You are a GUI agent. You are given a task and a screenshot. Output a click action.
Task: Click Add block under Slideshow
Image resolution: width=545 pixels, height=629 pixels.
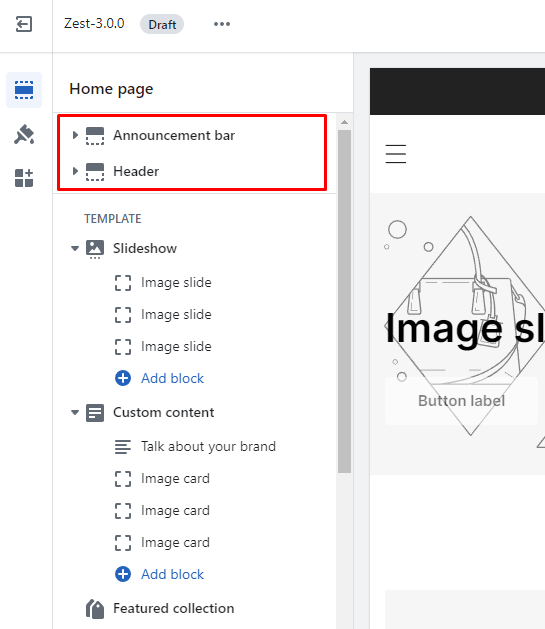[x=172, y=378]
